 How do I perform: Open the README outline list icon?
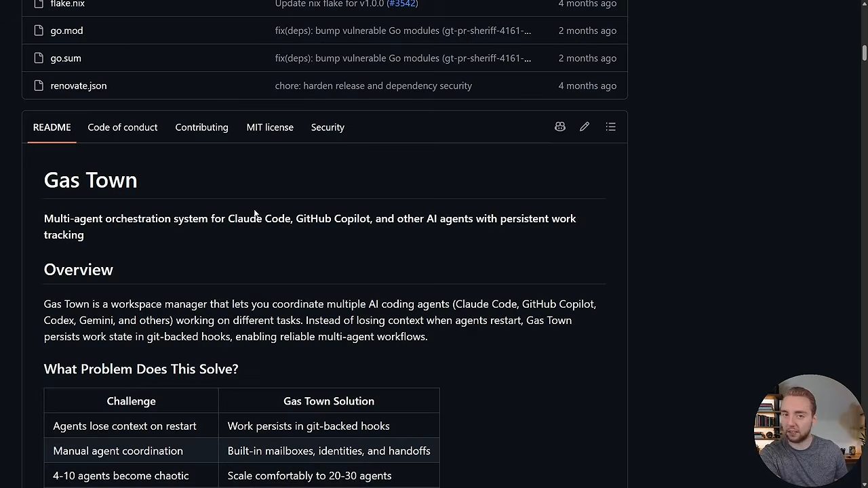pos(611,127)
